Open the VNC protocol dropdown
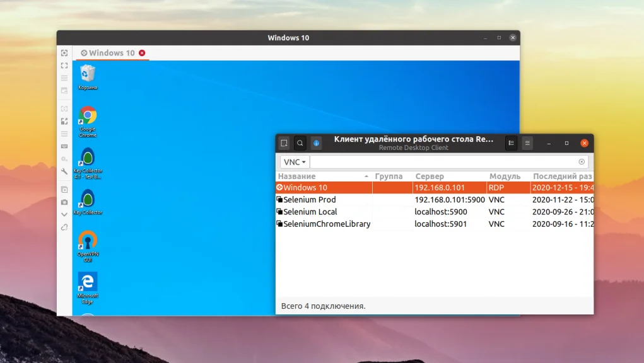This screenshot has height=363, width=644. click(294, 162)
